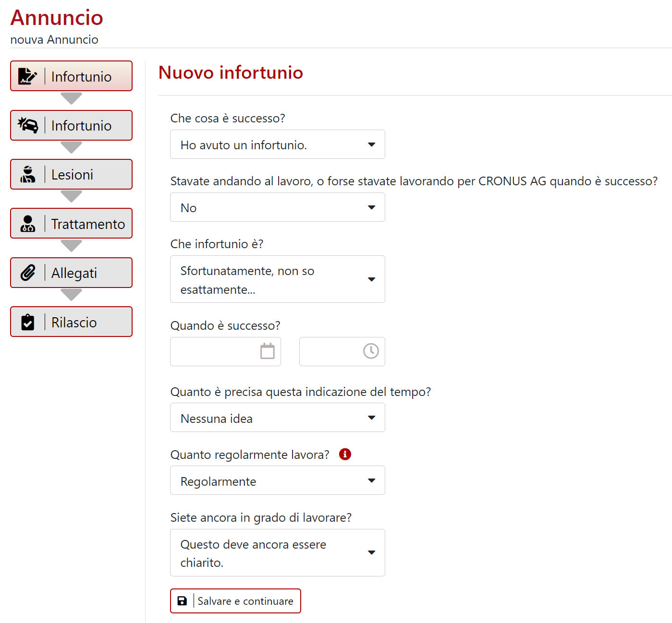
Task: Click the car crash icon in sidebar
Action: coord(28,125)
